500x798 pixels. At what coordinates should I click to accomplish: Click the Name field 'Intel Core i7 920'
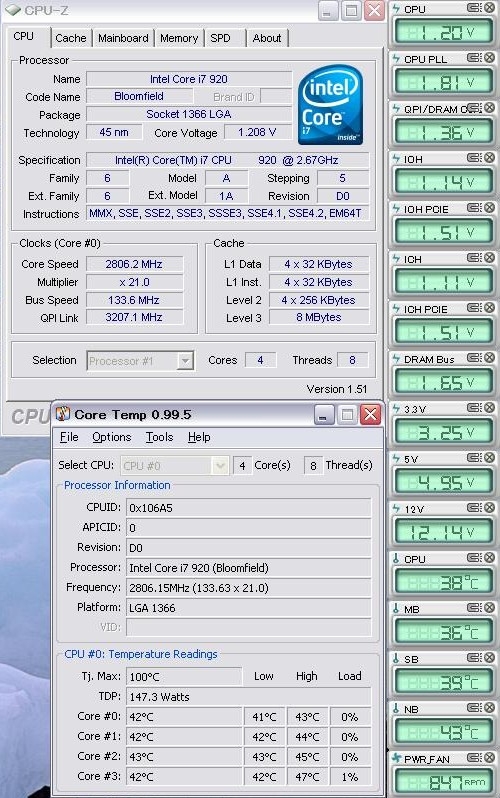click(189, 79)
